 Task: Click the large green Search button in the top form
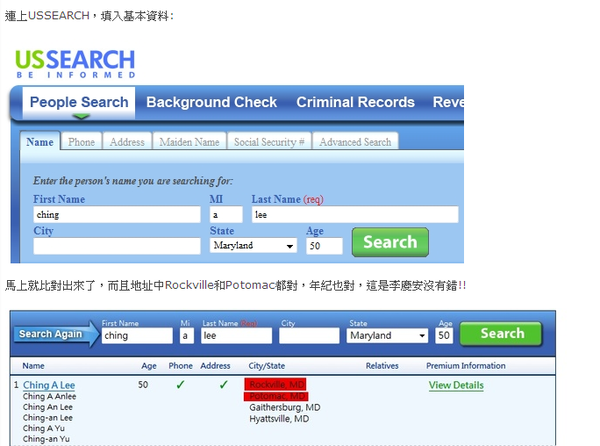(390, 242)
